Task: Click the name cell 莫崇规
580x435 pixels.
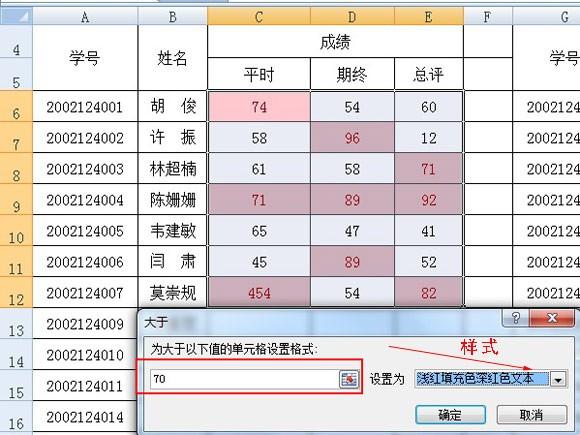Action: coord(173,293)
